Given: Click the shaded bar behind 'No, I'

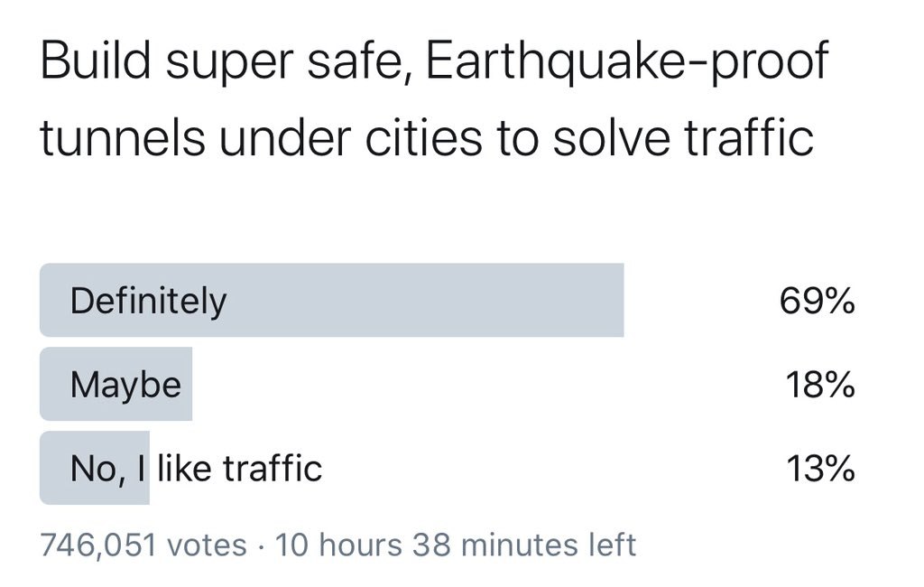Looking at the screenshot, I should point(94,468).
